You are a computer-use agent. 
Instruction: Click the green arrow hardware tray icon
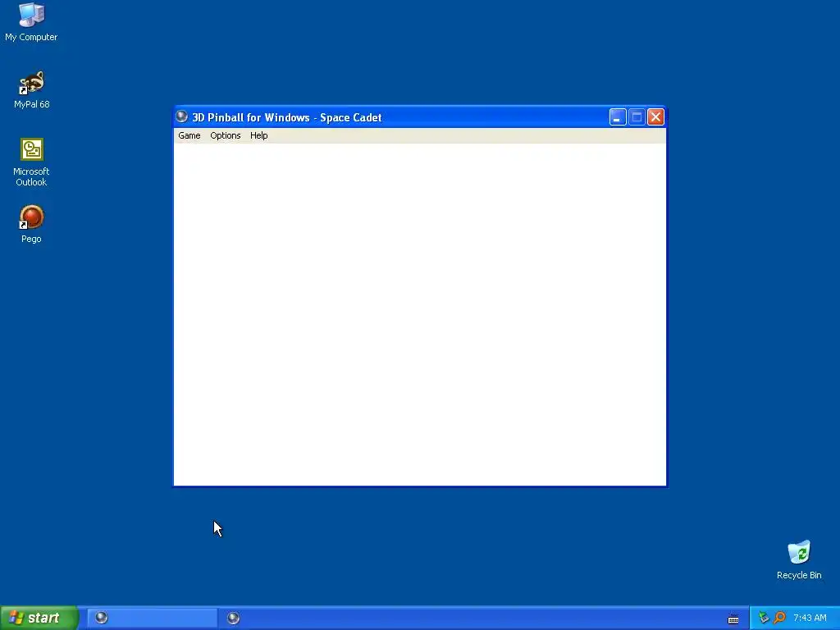click(764, 618)
